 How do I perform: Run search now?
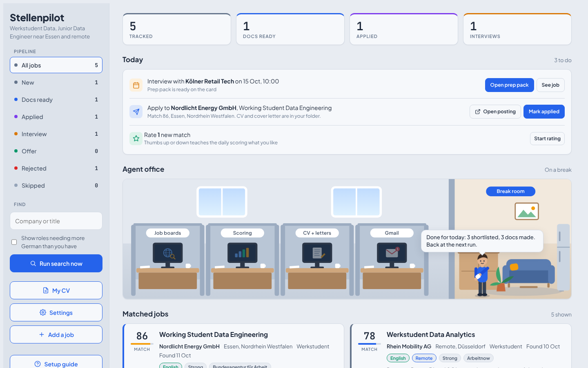[x=56, y=263]
